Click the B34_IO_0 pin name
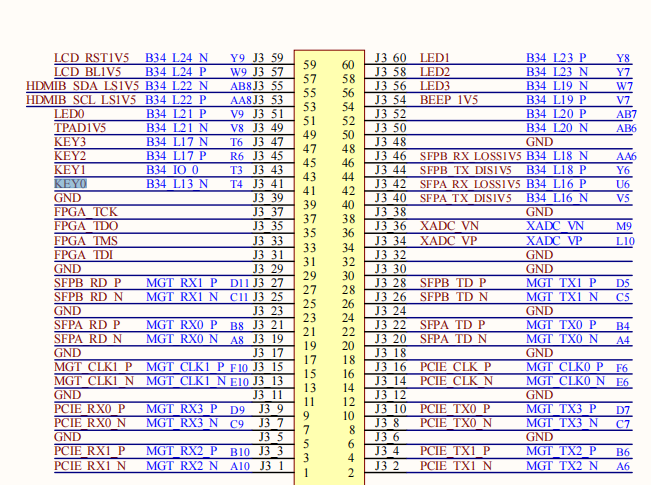The width and height of the screenshot is (651, 485). (172, 170)
